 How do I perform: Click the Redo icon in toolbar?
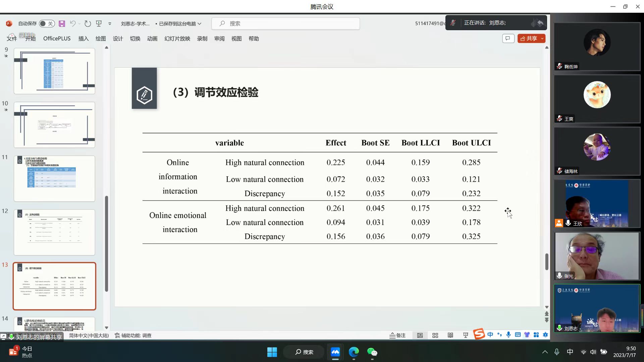click(x=88, y=23)
